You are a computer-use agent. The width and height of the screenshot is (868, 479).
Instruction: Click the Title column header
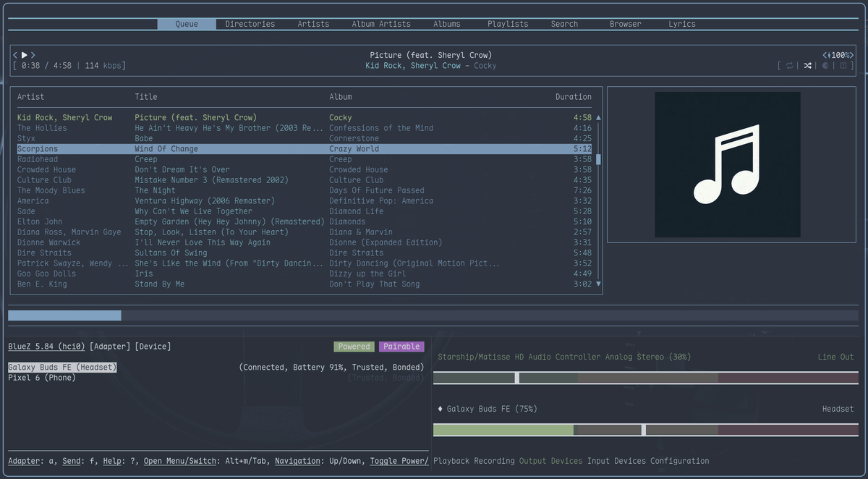point(146,97)
